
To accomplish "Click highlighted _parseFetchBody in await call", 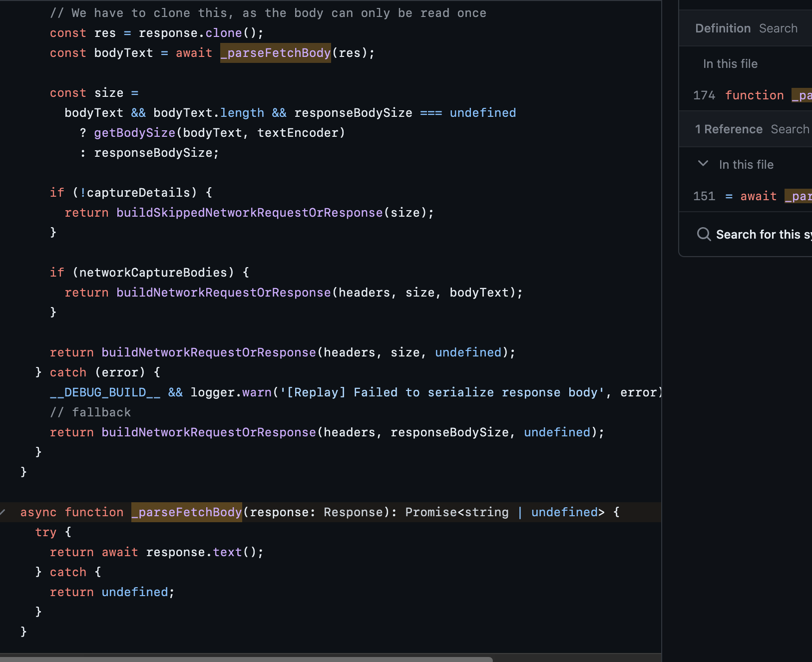I will tap(275, 52).
